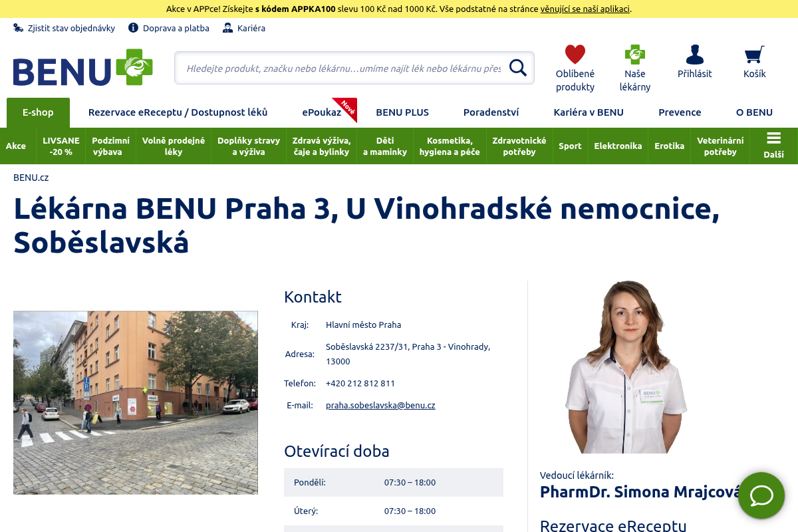Follow the app promotion banner link
This screenshot has height=532, width=798.
point(585,9)
